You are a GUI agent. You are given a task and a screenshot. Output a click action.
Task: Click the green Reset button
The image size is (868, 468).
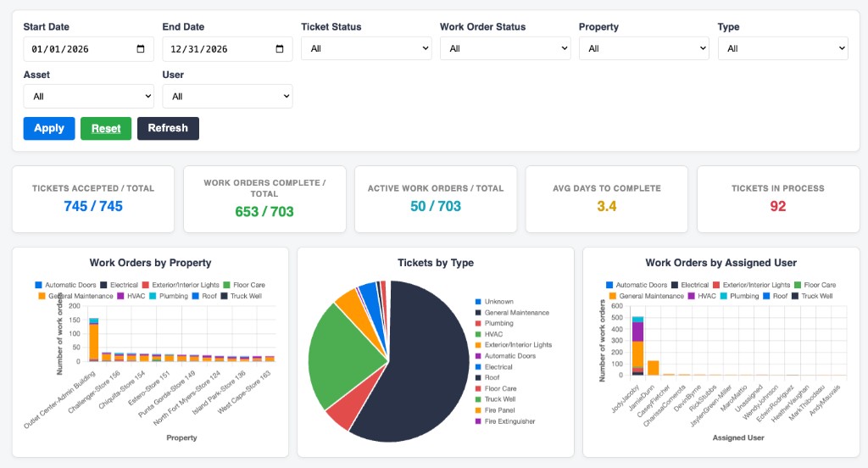106,129
